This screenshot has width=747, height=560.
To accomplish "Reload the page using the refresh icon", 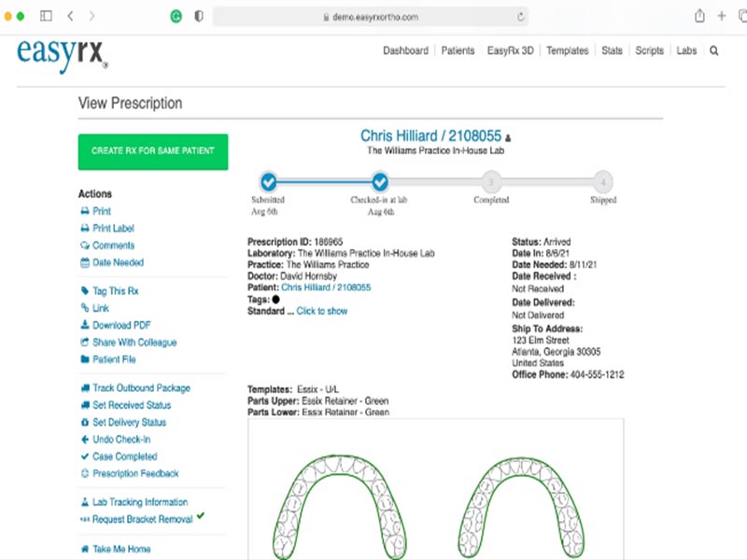I will pyautogui.click(x=521, y=17).
